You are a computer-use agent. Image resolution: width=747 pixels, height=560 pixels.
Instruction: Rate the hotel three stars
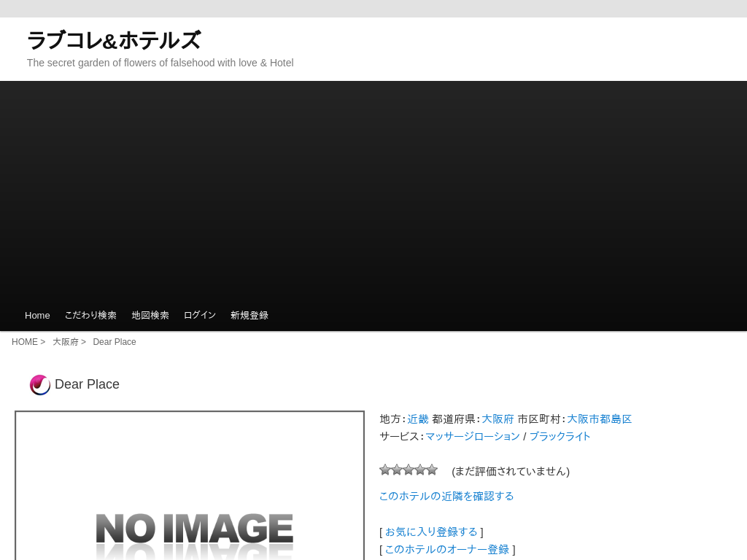[409, 470]
